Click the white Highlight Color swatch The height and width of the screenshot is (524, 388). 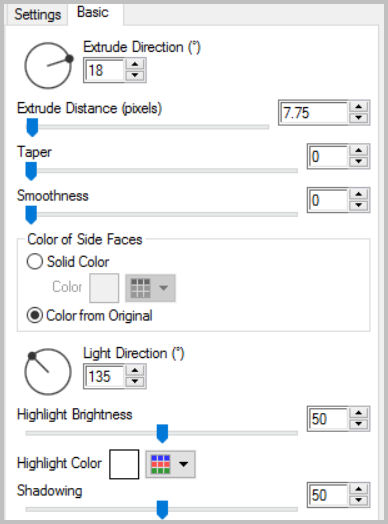pos(124,464)
